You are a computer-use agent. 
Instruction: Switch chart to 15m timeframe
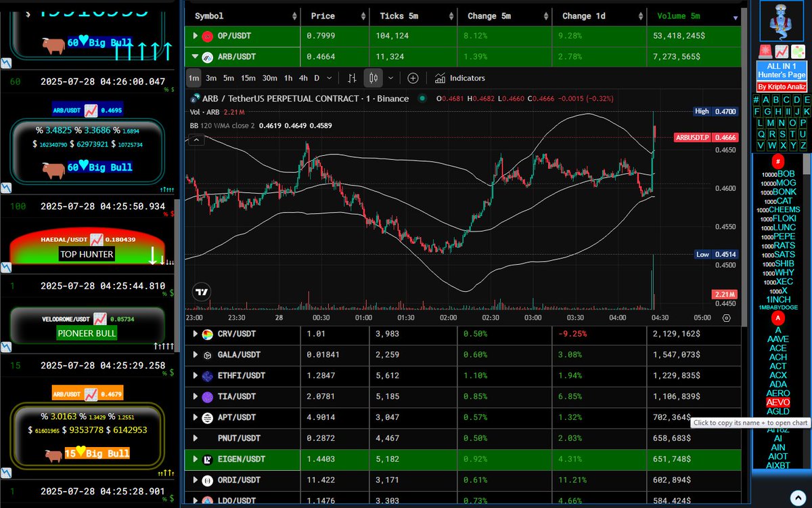(248, 78)
